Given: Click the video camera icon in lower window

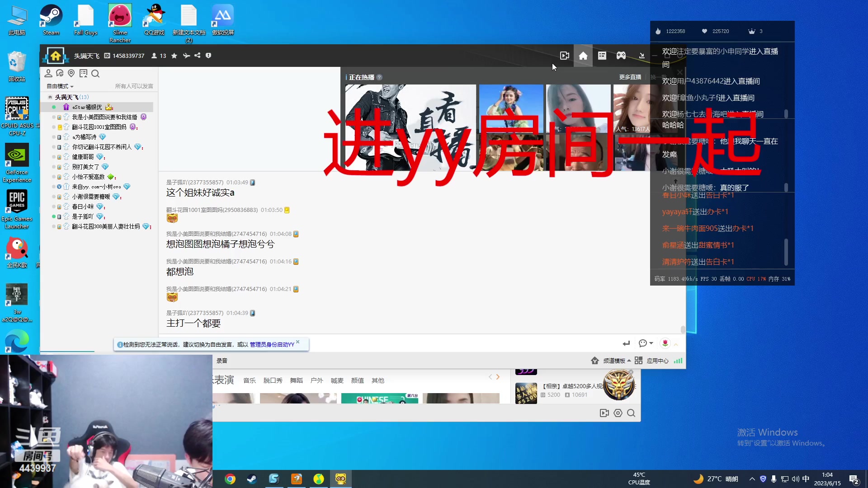Looking at the screenshot, I should point(604,413).
